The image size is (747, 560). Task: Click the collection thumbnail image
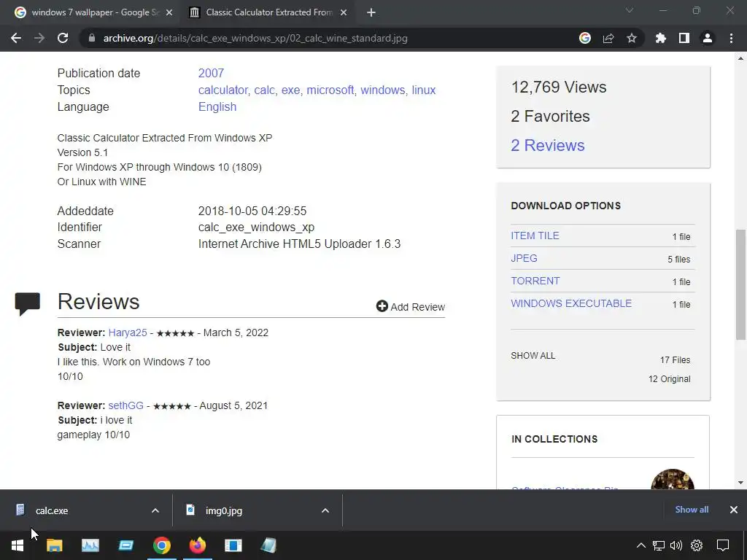point(672,479)
